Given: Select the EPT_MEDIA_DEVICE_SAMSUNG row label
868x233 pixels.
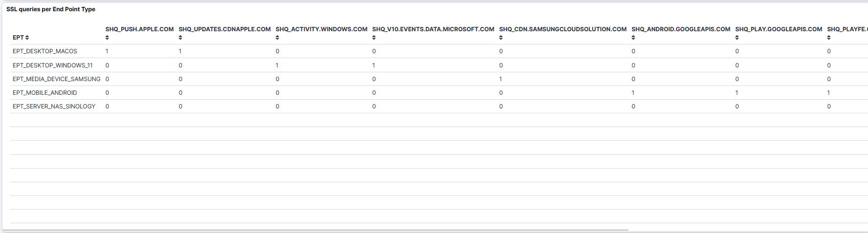Looking at the screenshot, I should [x=56, y=79].
